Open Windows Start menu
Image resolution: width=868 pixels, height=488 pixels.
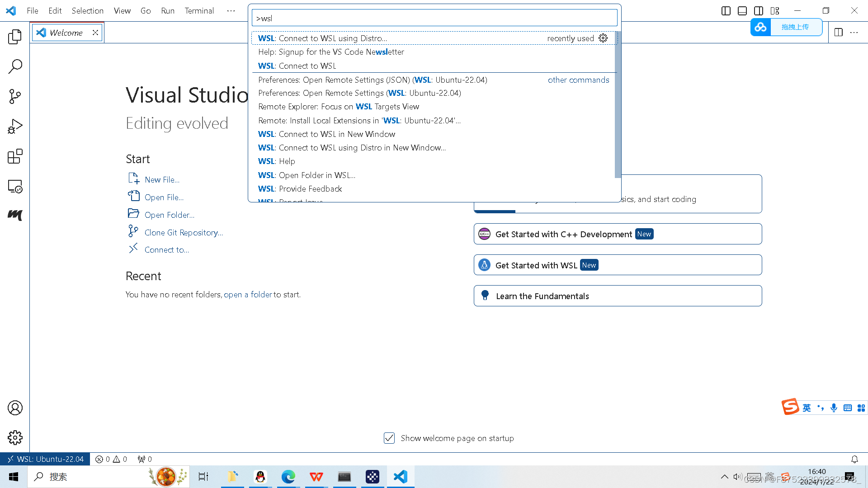pyautogui.click(x=14, y=477)
